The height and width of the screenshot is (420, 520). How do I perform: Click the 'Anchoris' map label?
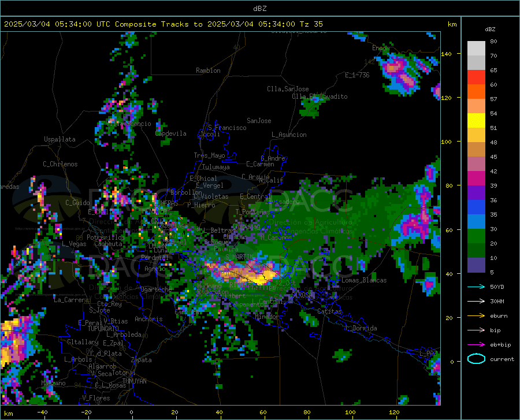tap(148, 319)
